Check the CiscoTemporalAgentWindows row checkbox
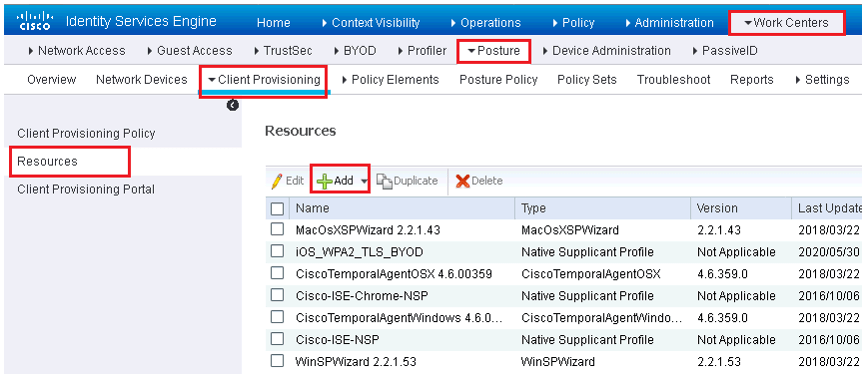Image resolution: width=865 pixels, height=383 pixels. pos(277,317)
